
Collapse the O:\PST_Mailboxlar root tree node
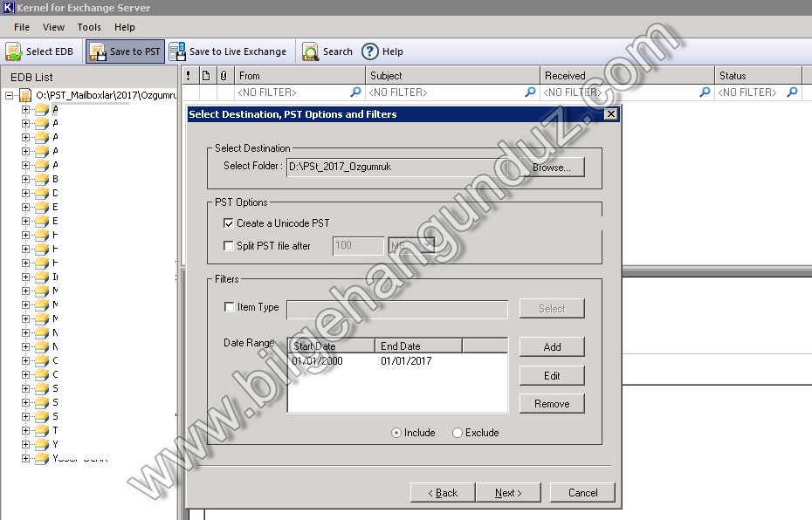[10, 95]
